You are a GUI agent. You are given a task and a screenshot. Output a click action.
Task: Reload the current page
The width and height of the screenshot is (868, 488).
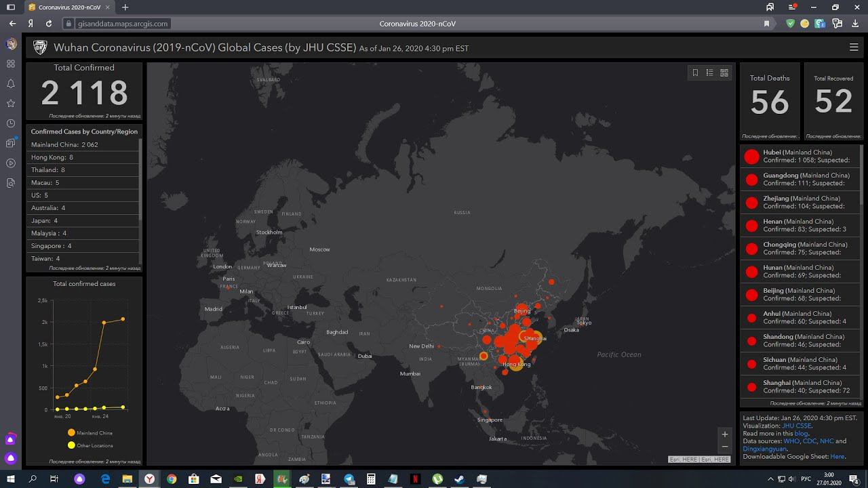click(x=49, y=24)
